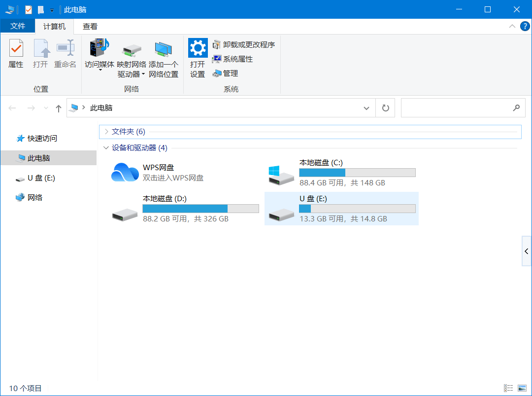The height and width of the screenshot is (396, 532).
Task: Select the WPS网盘 cloud icon
Action: 125,172
